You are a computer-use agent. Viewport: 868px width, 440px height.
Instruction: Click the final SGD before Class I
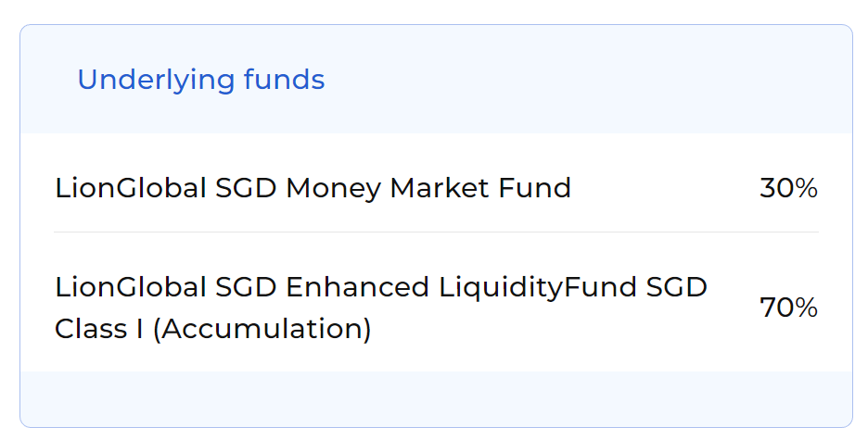click(676, 287)
